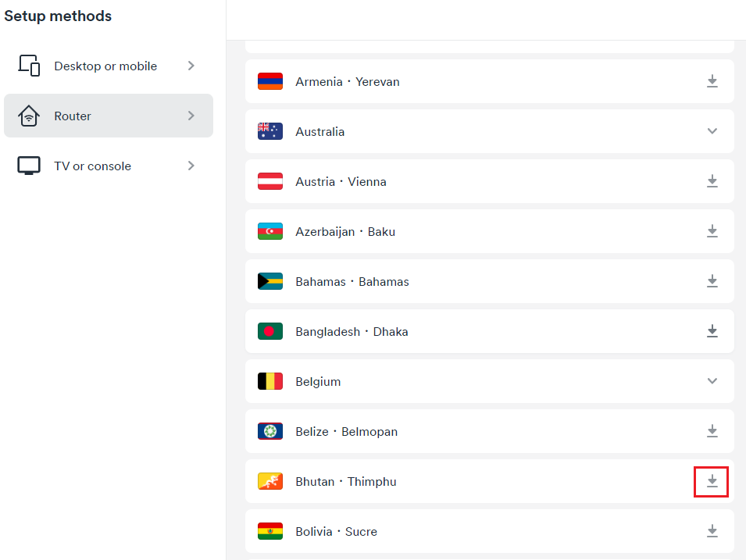Image resolution: width=746 pixels, height=560 pixels.
Task: Expand the Australia server list
Action: coord(712,131)
